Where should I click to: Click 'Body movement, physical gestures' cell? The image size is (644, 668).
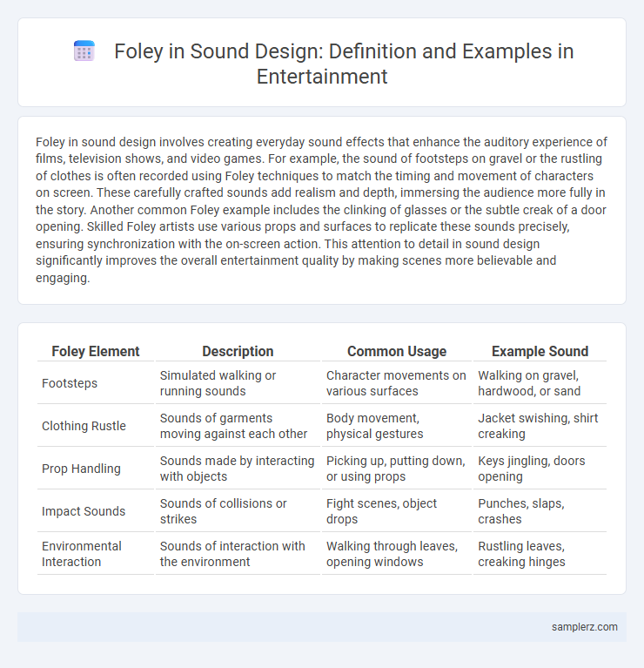click(397, 426)
